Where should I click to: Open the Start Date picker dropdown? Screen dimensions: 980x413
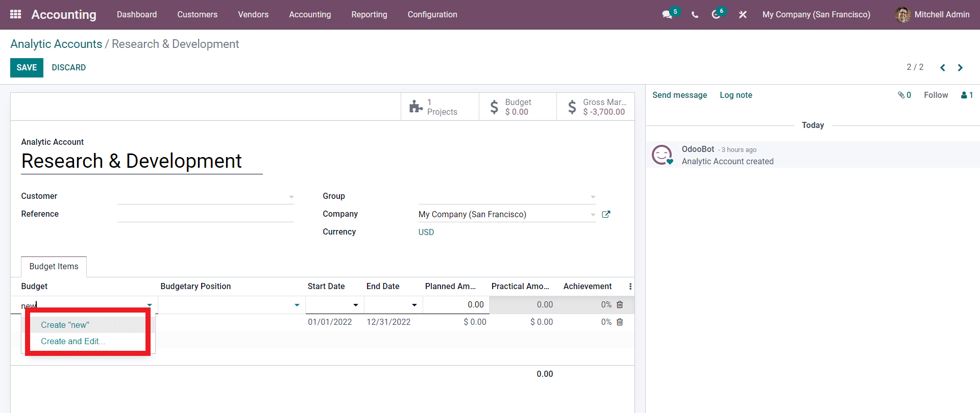tap(355, 305)
